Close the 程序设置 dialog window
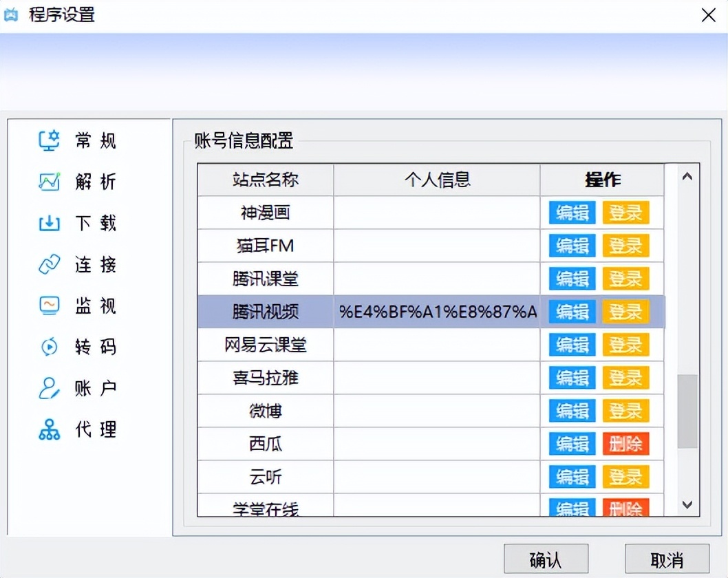Viewport: 728px width, 578px height. tap(709, 15)
